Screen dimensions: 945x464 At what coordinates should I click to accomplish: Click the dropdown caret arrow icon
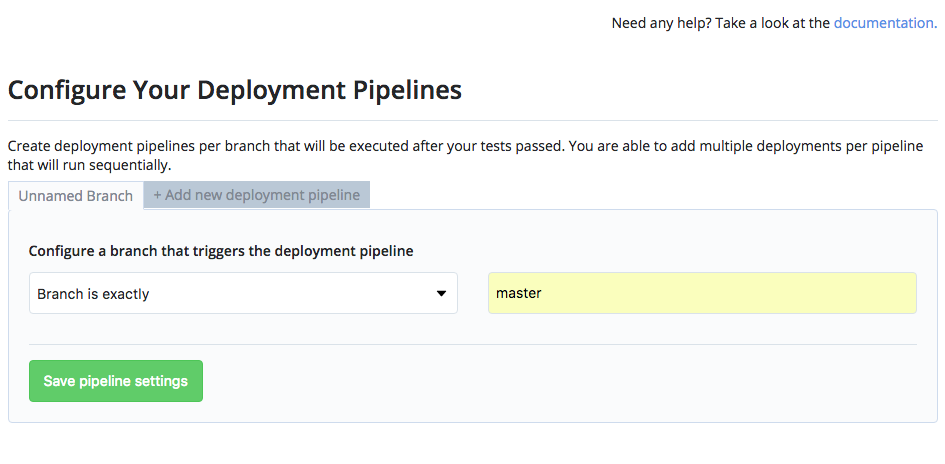point(441,294)
